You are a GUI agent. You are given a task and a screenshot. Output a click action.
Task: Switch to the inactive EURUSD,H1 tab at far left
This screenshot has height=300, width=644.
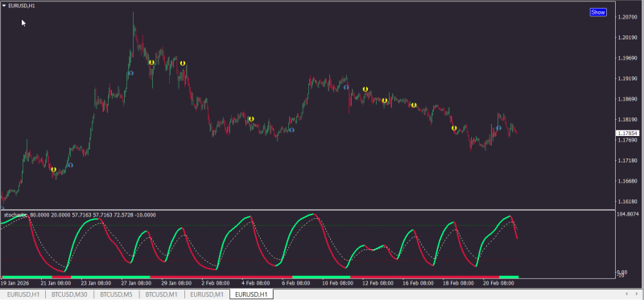[23, 294]
